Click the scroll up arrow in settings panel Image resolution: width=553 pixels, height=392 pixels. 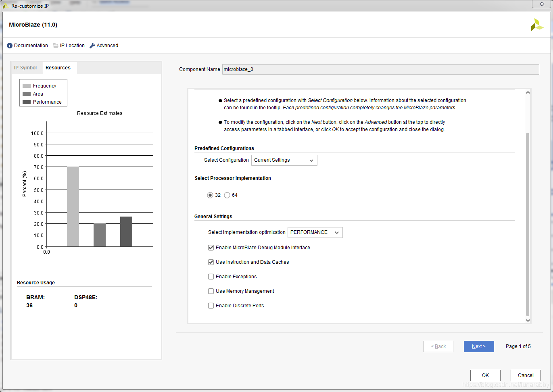[x=528, y=92]
